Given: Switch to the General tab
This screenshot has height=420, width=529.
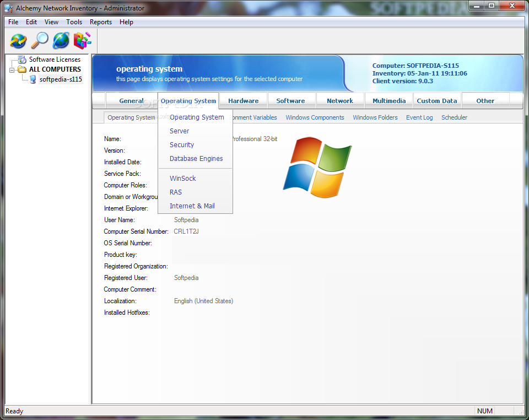Looking at the screenshot, I should coord(132,101).
